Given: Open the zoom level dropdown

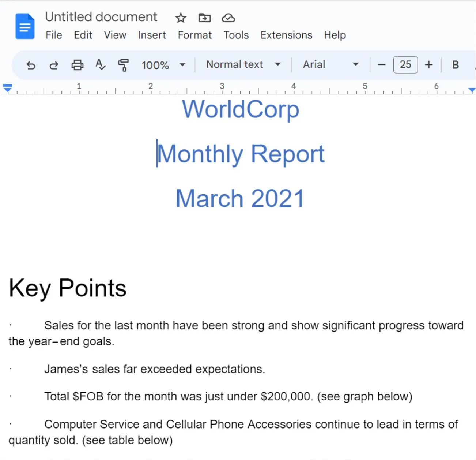Looking at the screenshot, I should tap(163, 65).
